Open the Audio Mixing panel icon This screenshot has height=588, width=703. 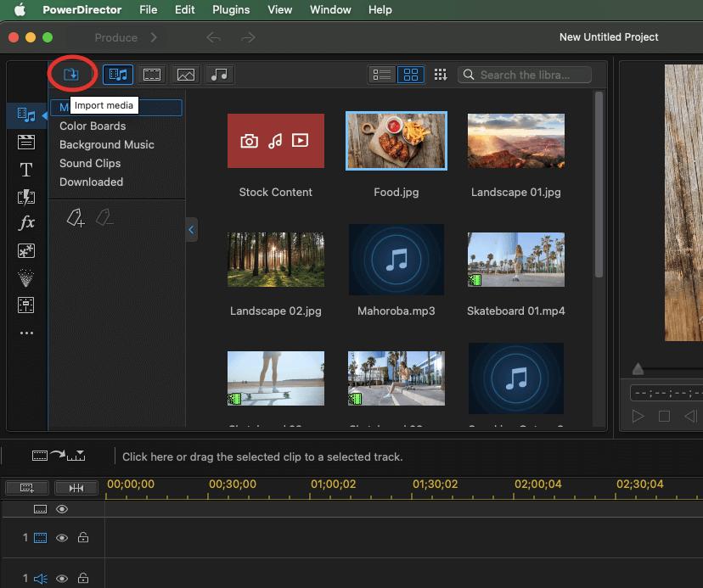[x=26, y=305]
